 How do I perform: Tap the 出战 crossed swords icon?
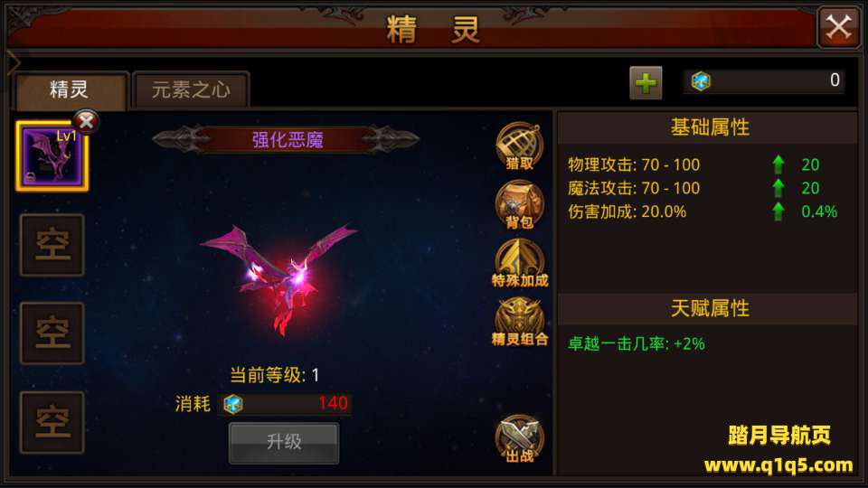click(x=519, y=439)
